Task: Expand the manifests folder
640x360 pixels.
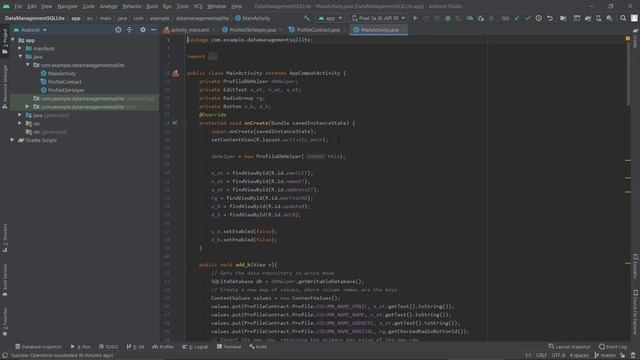Action: (x=20, y=48)
